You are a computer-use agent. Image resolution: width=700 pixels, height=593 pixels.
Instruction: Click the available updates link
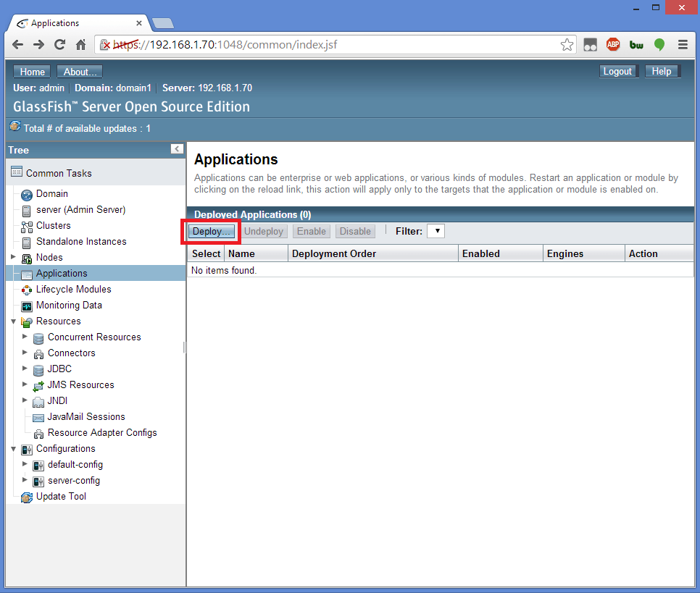tap(87, 128)
